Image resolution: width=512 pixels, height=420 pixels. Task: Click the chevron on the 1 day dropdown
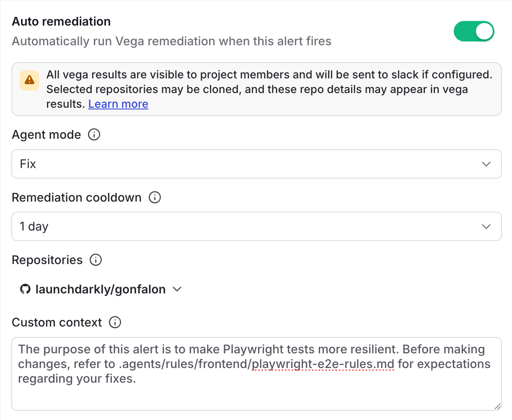point(486,226)
